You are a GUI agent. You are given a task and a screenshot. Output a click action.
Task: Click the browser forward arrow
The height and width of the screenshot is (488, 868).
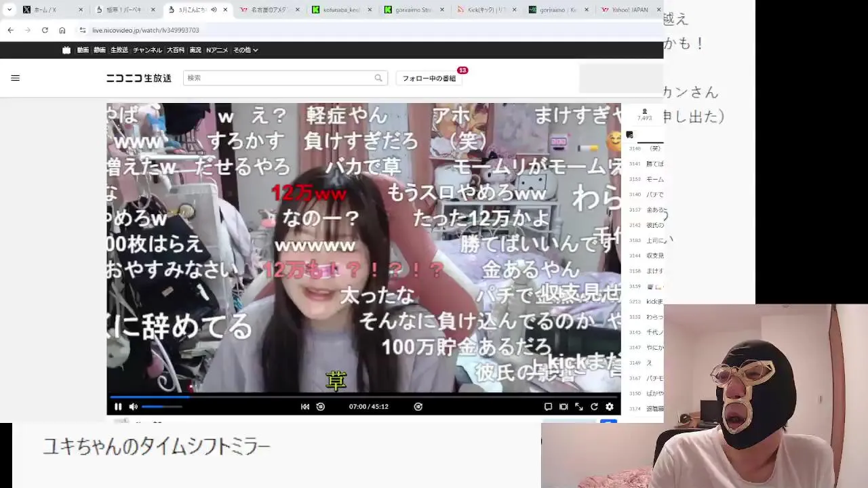point(28,30)
